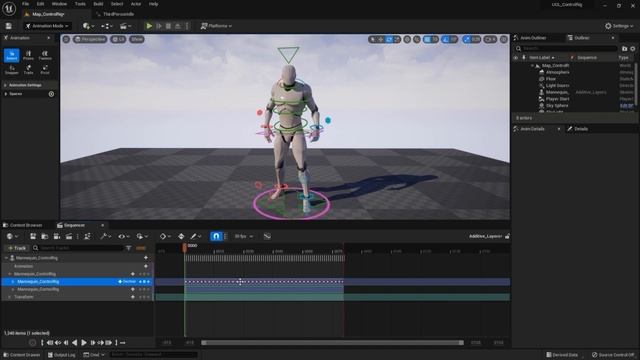The width and height of the screenshot is (640, 360).
Task: Open the Animation Mode dropdown
Action: pos(47,26)
